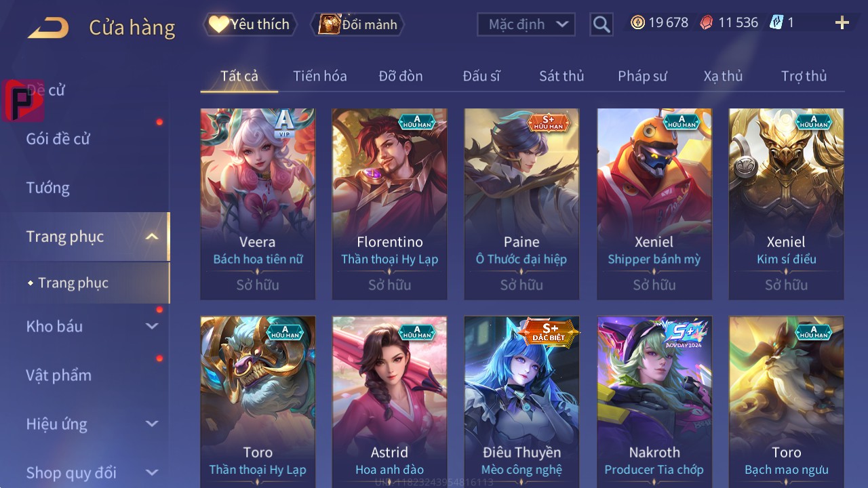Tap the gold coin balance icon

click(x=637, y=22)
